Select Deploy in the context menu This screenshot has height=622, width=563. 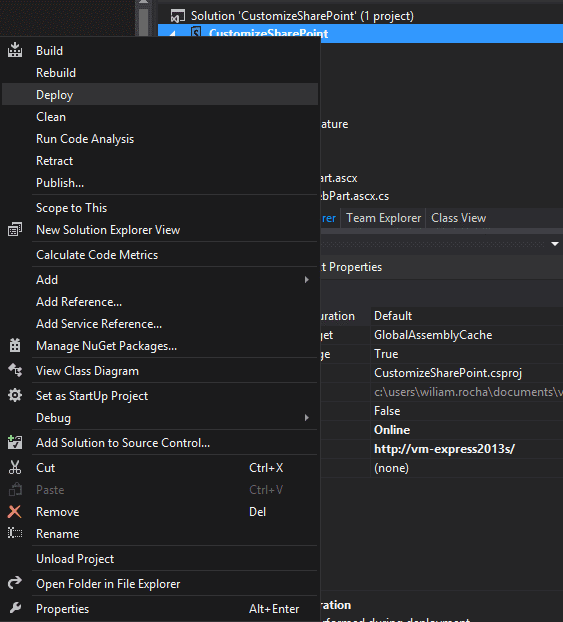(160, 94)
